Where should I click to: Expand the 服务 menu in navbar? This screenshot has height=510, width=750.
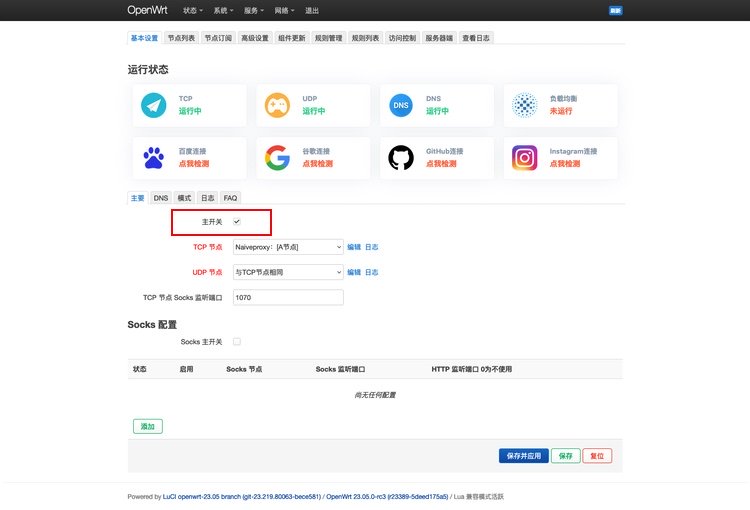coord(253,10)
